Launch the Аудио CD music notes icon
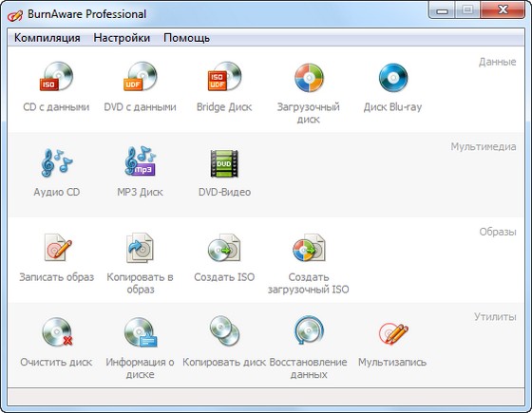The height and width of the screenshot is (413, 532). tap(56, 162)
